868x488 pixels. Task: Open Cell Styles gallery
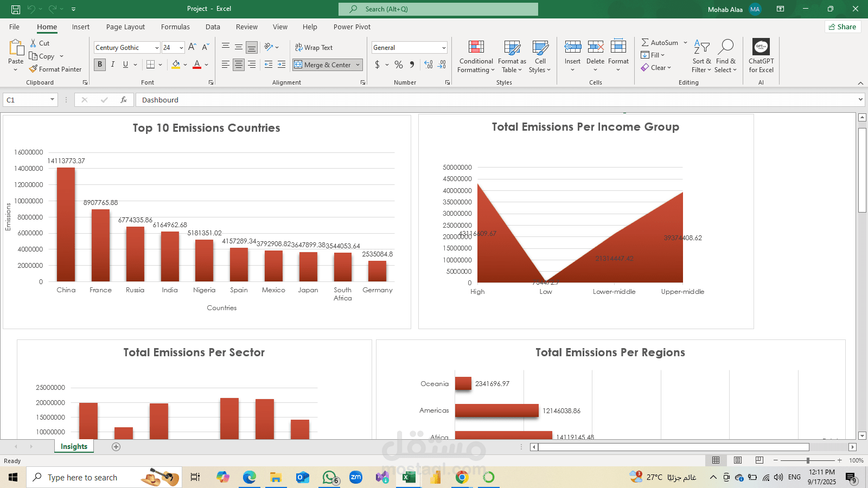540,56
